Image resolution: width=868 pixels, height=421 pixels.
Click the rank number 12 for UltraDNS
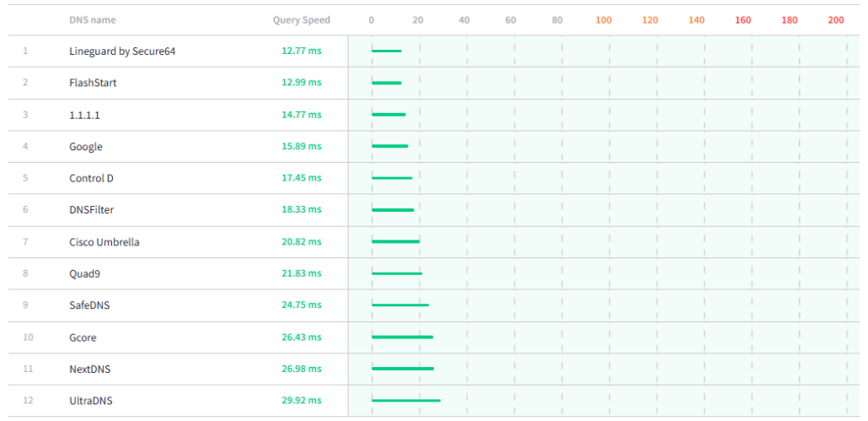(x=28, y=400)
